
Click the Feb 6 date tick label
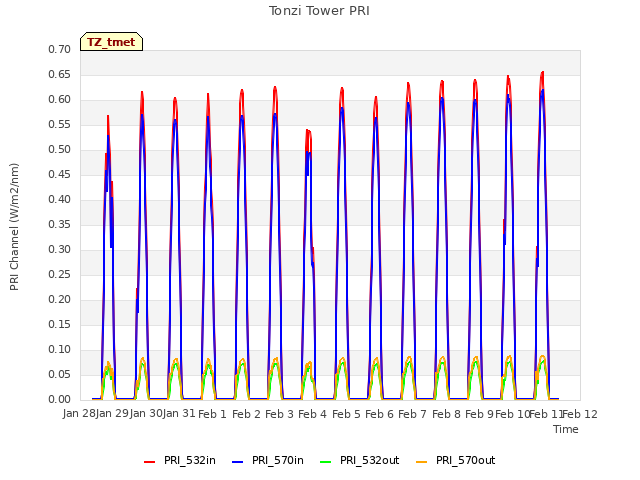pyautogui.click(x=379, y=414)
